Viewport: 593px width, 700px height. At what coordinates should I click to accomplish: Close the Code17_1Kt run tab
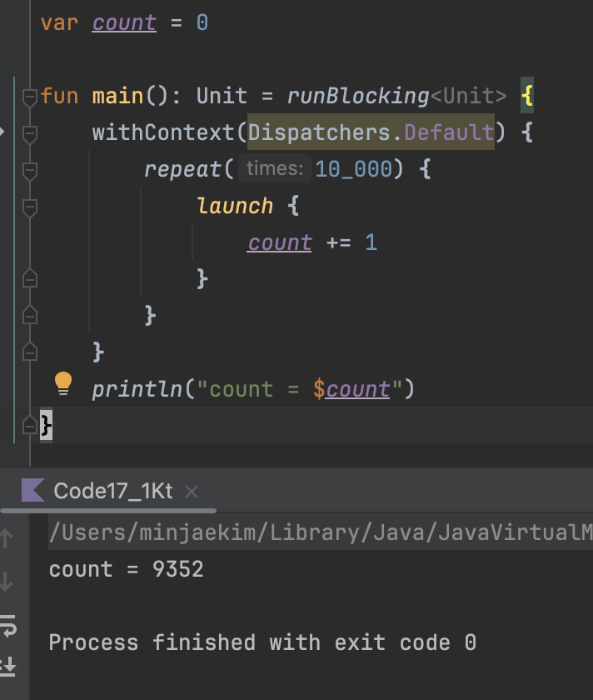pyautogui.click(x=192, y=492)
